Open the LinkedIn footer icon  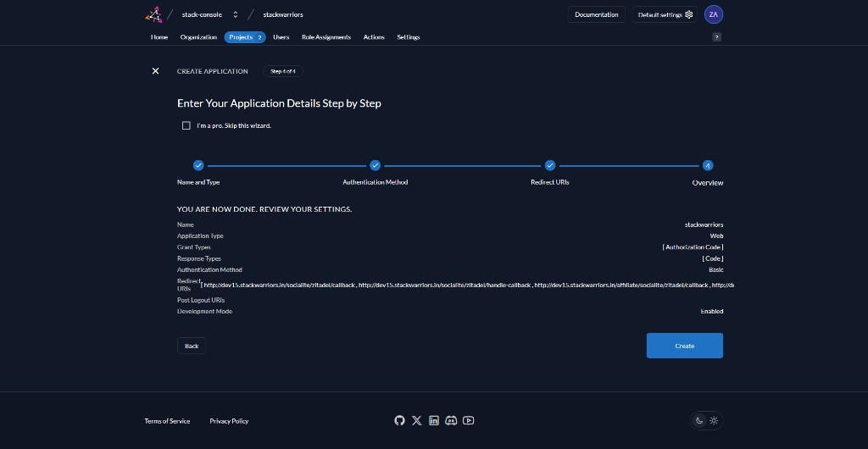pos(434,421)
